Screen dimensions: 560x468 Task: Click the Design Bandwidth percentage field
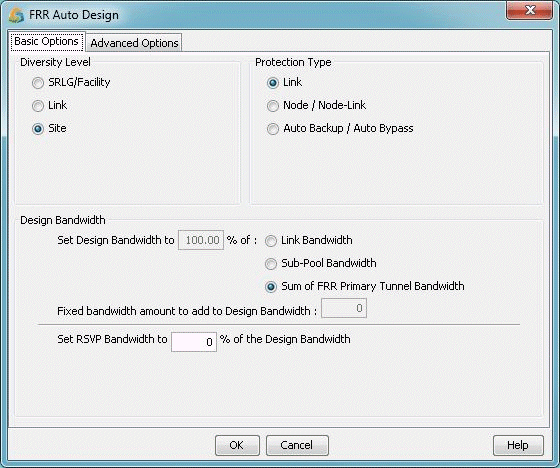click(x=201, y=240)
